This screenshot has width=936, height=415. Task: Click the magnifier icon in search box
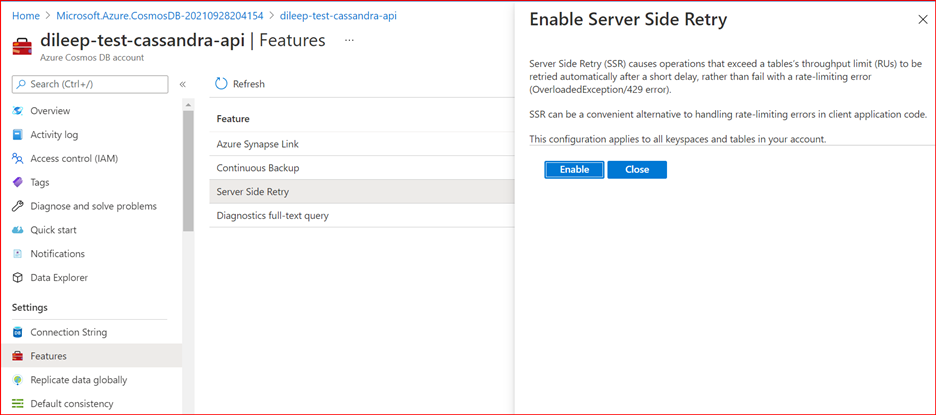click(x=21, y=84)
